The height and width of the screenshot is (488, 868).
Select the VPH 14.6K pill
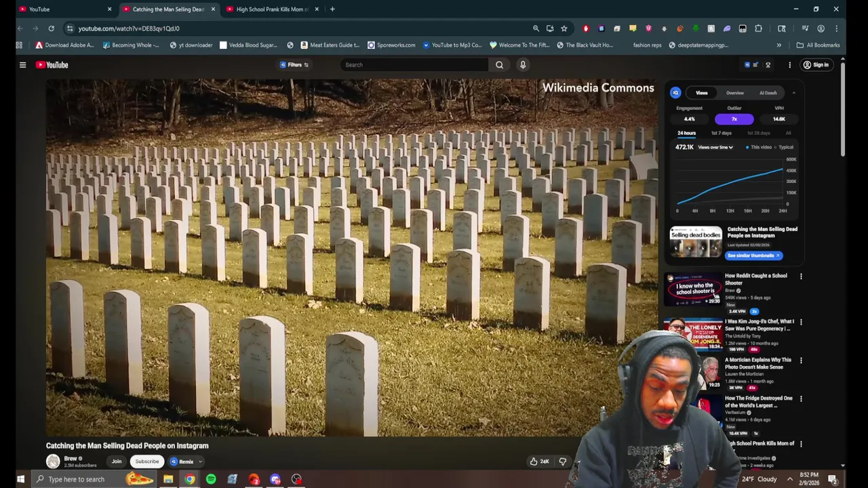pos(778,119)
